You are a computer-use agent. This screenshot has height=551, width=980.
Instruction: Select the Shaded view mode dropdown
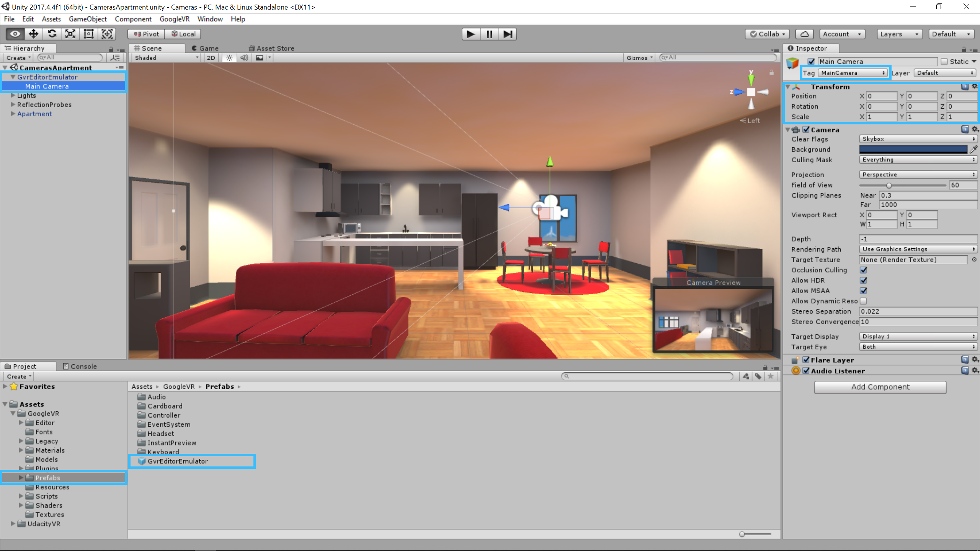point(166,57)
